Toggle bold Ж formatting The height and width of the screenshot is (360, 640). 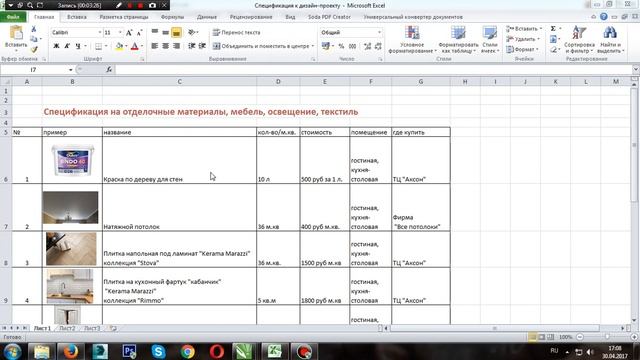point(56,46)
